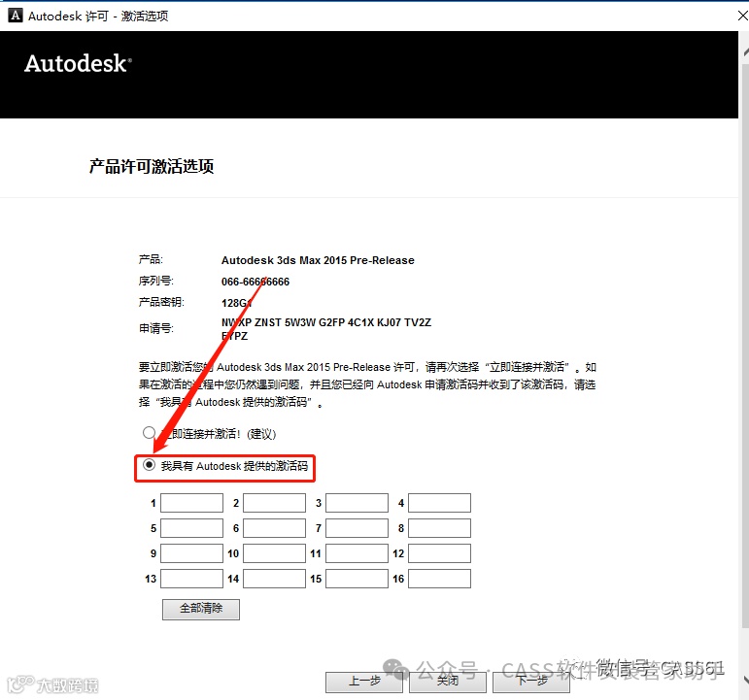The height and width of the screenshot is (700, 749).
Task: Click activation code field 14
Action: pyautogui.click(x=274, y=579)
